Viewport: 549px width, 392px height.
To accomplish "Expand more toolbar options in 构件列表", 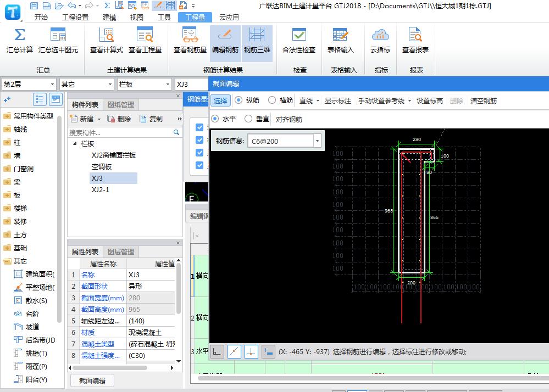I will point(179,119).
